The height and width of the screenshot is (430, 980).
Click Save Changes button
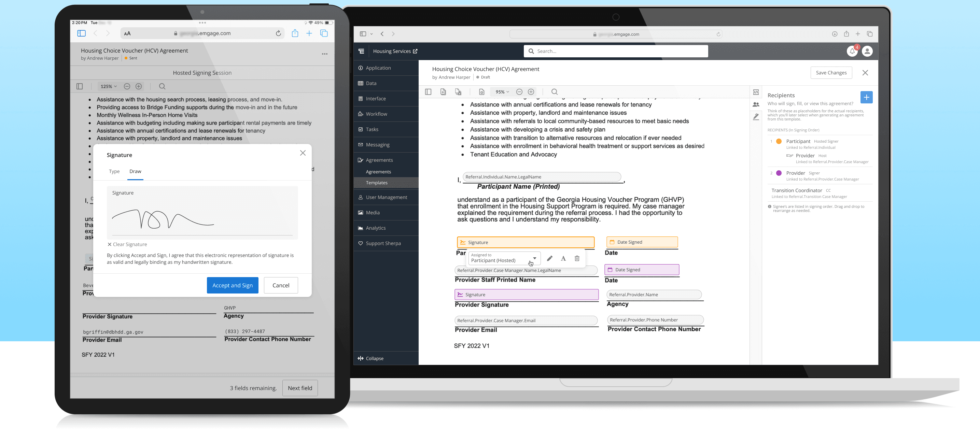click(831, 73)
